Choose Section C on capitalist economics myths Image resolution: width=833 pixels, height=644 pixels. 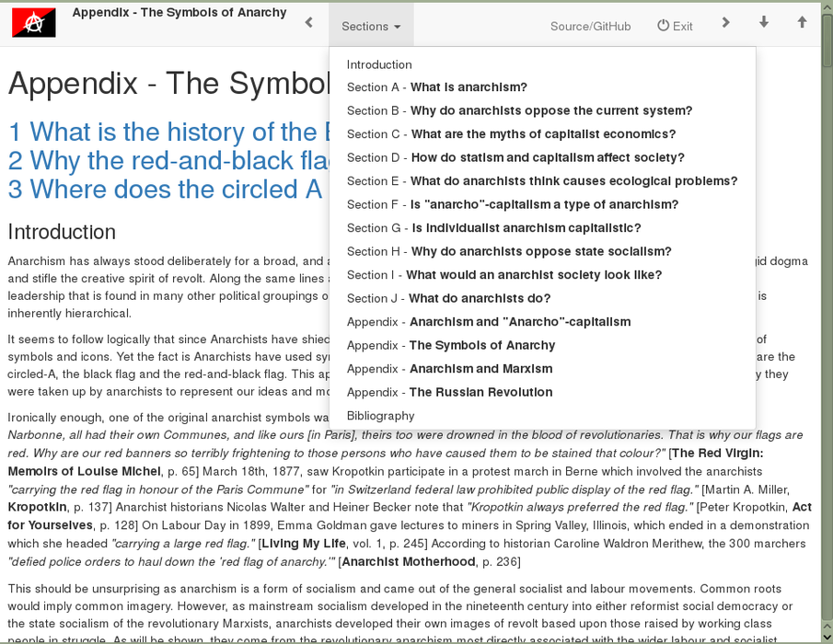(x=511, y=134)
